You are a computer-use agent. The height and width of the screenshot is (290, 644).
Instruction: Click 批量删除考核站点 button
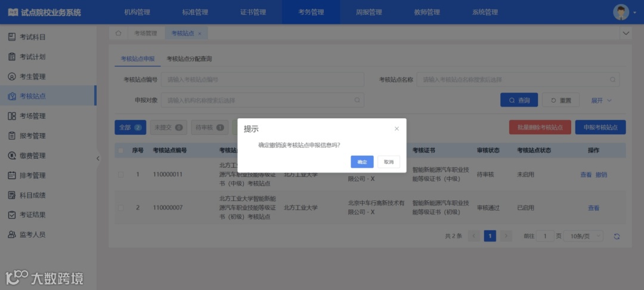[540, 127]
